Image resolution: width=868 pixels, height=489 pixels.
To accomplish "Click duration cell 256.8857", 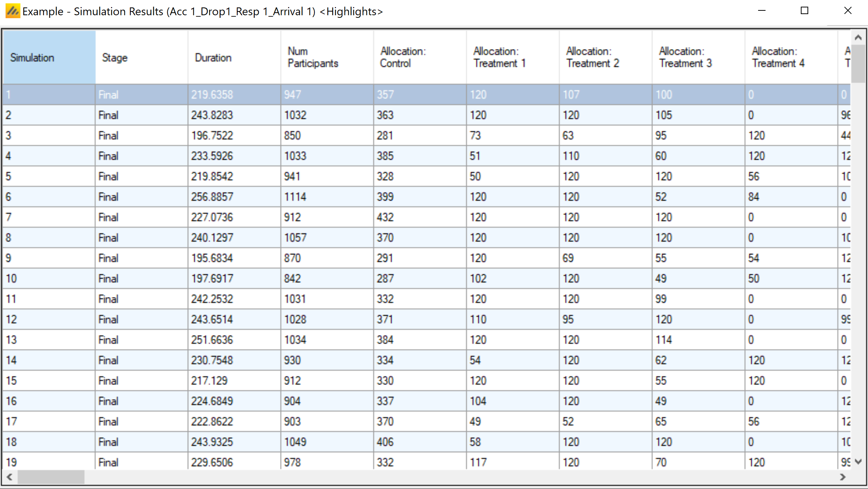I will pyautogui.click(x=212, y=197).
